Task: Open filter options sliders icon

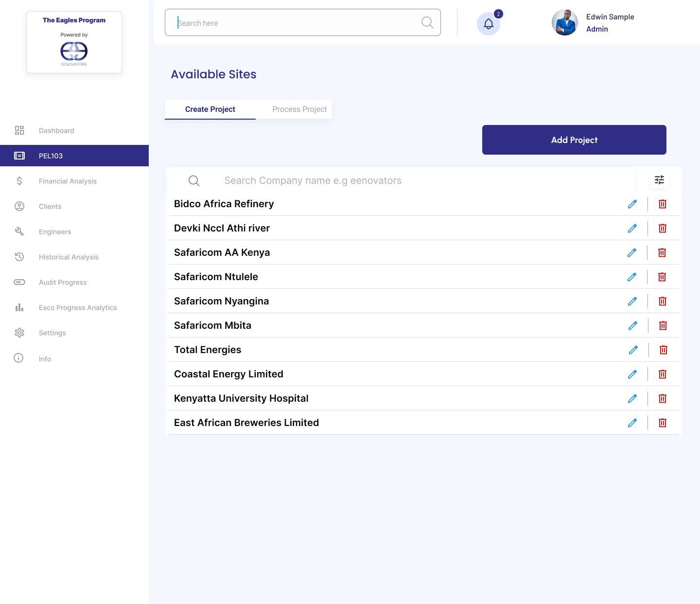Action: (659, 180)
